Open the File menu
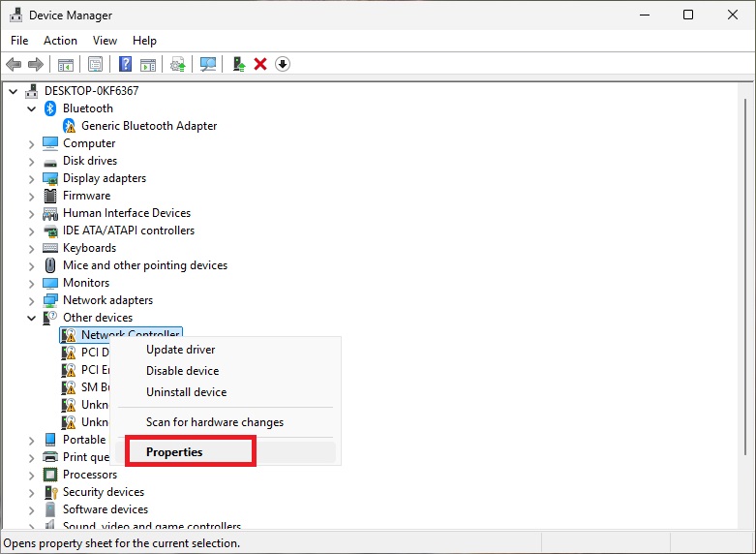The image size is (756, 554). coord(19,41)
